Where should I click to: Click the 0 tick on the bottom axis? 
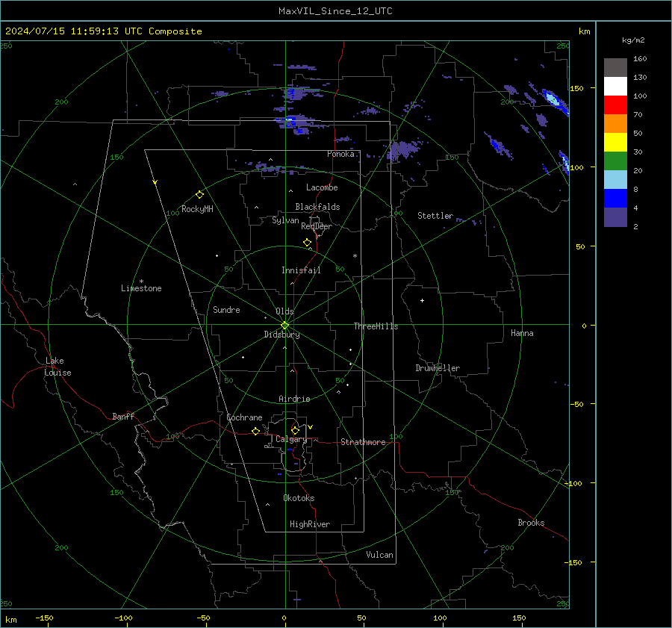284,618
